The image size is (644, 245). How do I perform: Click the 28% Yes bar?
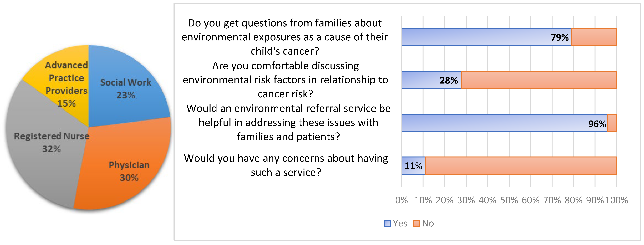pyautogui.click(x=425, y=80)
